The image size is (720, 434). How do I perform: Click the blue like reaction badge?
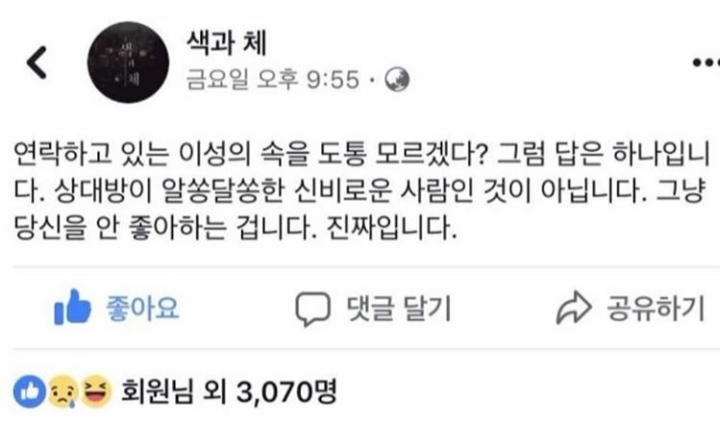coord(30,392)
